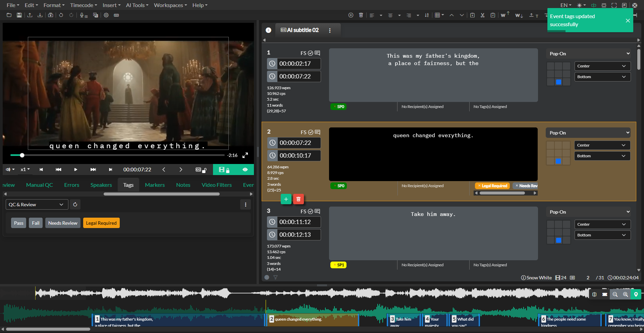Open the application settings gear
Image resolution: width=644 pixels, height=333 pixels.
click(106, 15)
